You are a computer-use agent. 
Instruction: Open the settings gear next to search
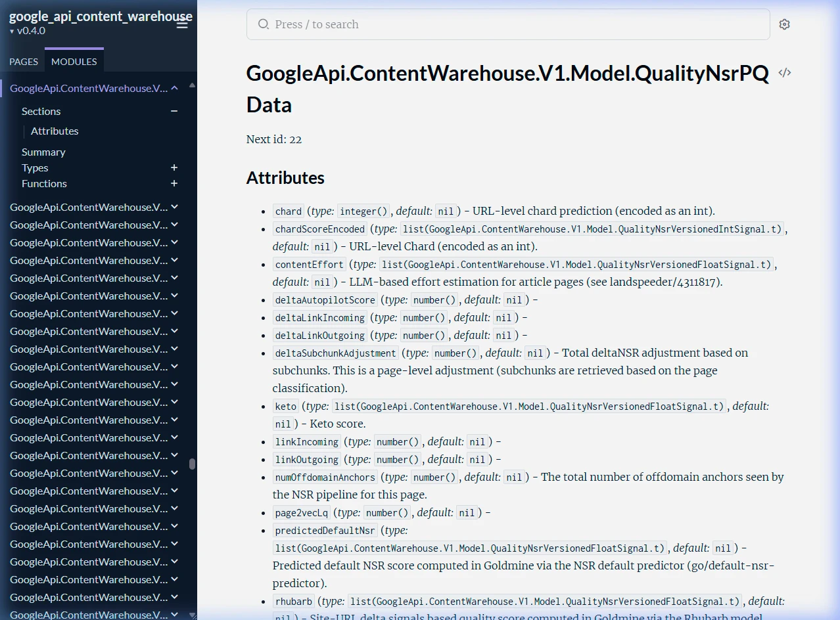784,24
